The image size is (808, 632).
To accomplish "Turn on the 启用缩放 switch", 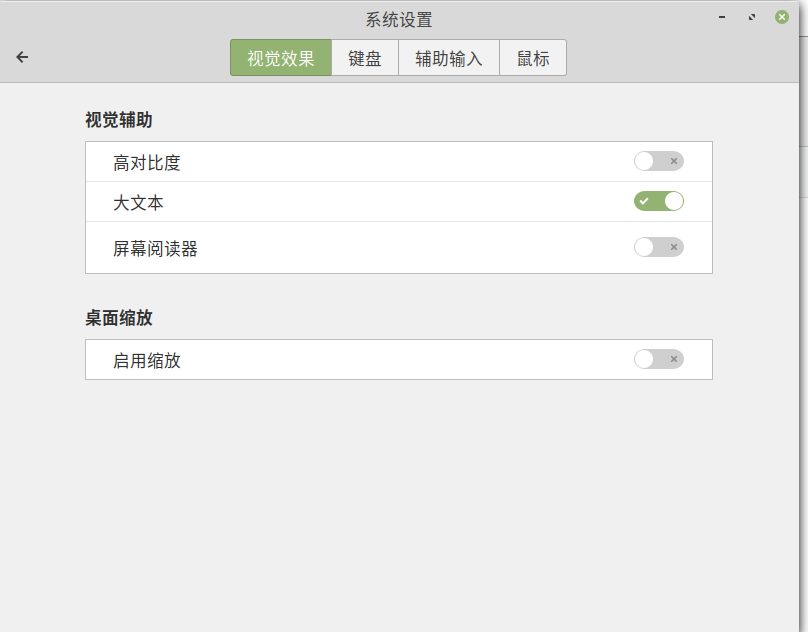I will [659, 359].
